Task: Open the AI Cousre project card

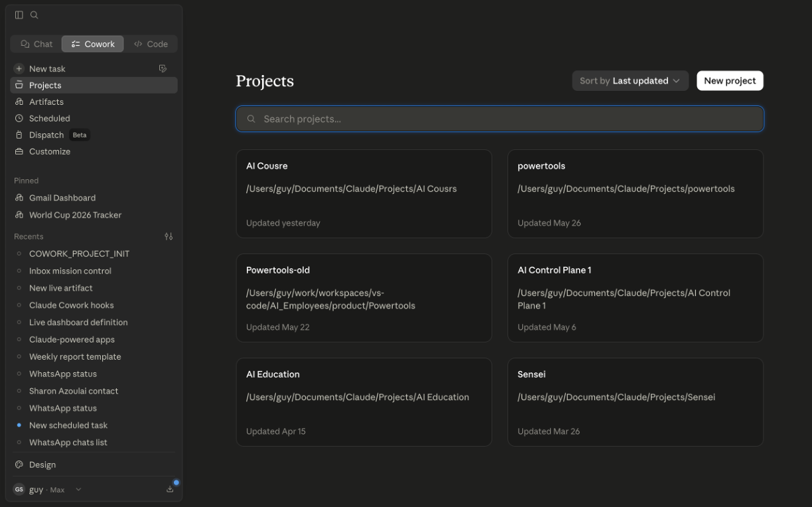Action: coord(364,194)
